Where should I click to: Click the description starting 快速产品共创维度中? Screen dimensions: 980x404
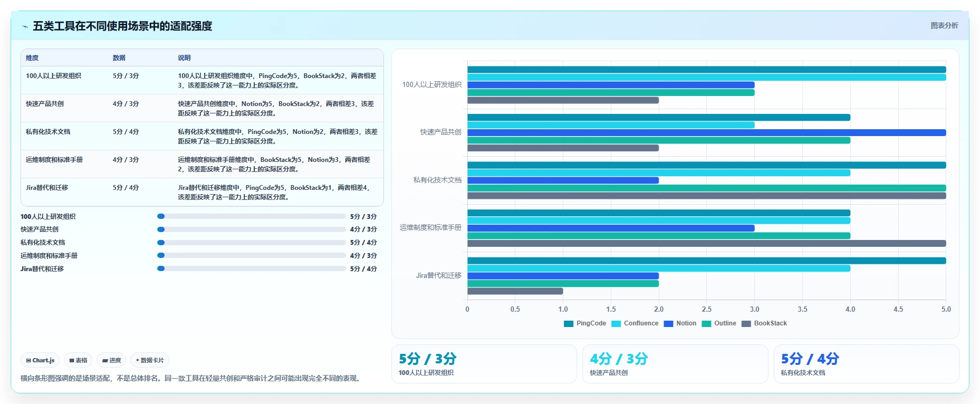[277, 109]
